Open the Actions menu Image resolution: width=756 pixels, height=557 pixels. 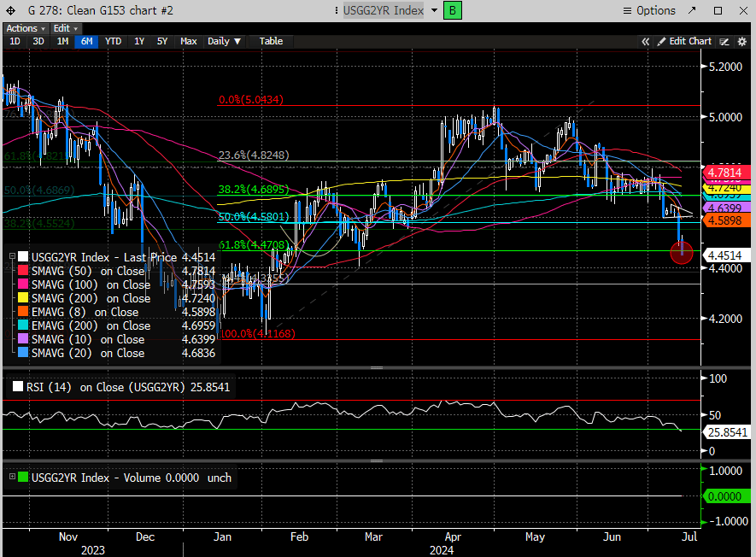(x=25, y=28)
